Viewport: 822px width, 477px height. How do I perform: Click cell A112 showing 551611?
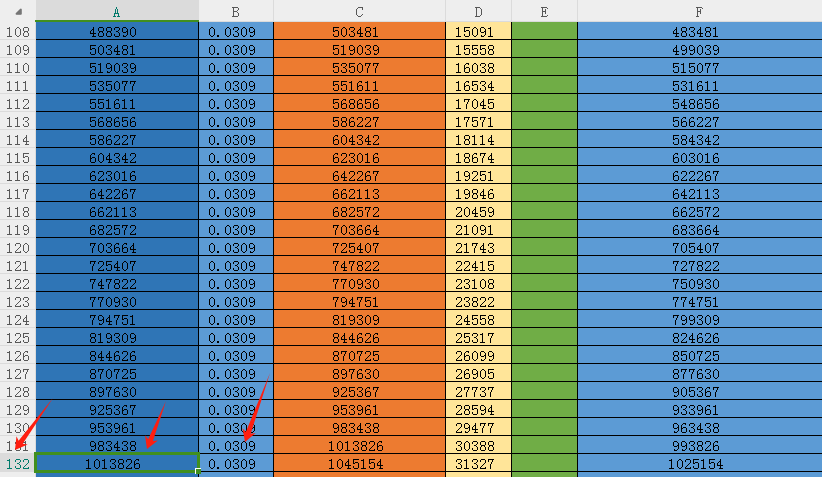coord(117,104)
